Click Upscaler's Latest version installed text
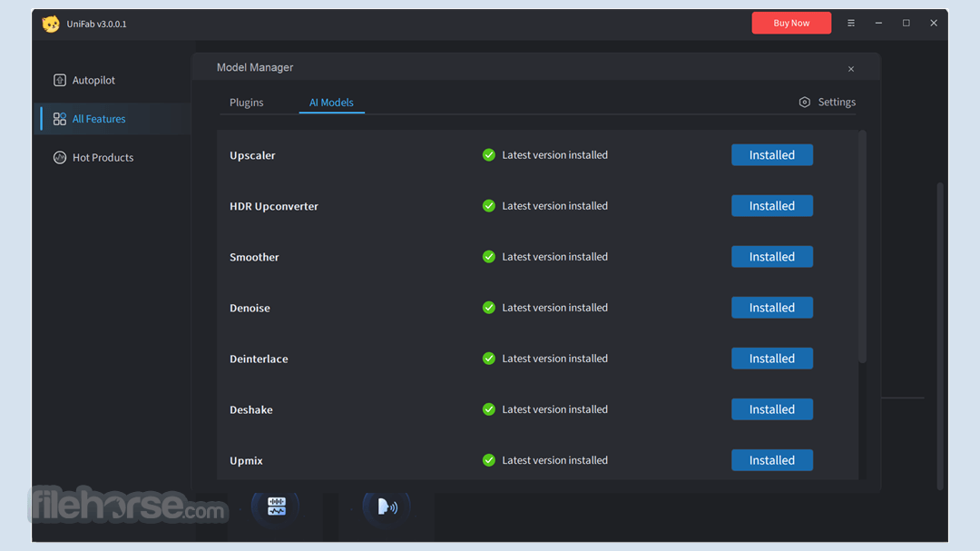 point(555,155)
